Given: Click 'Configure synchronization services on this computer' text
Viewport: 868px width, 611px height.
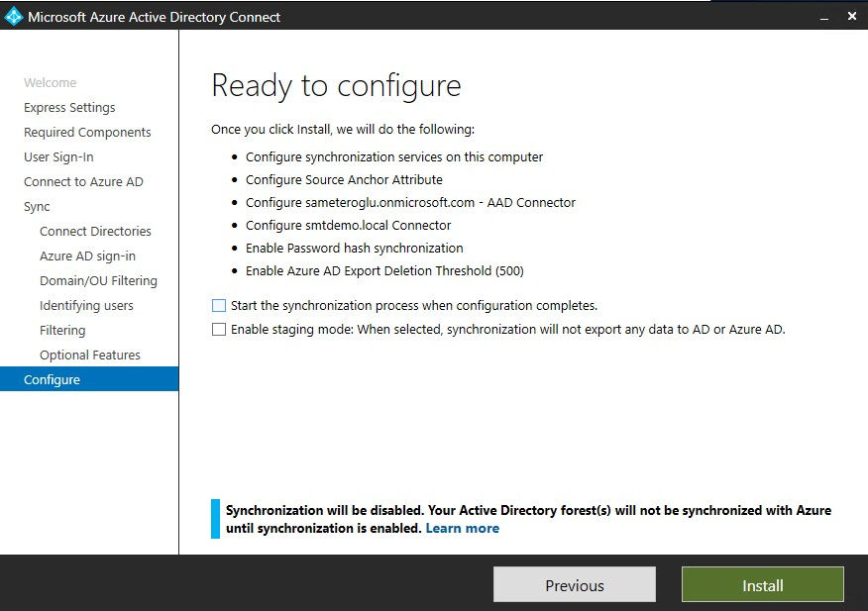Looking at the screenshot, I should 394,157.
